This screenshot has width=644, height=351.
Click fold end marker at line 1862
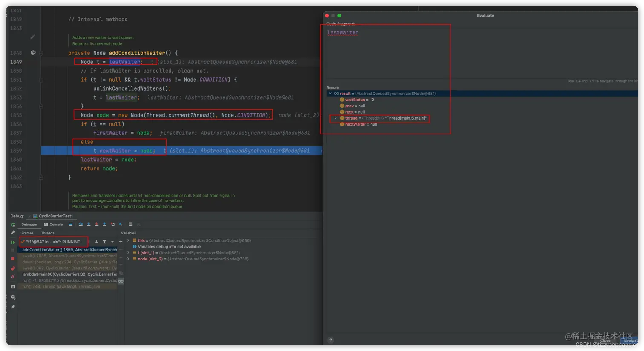41,177
